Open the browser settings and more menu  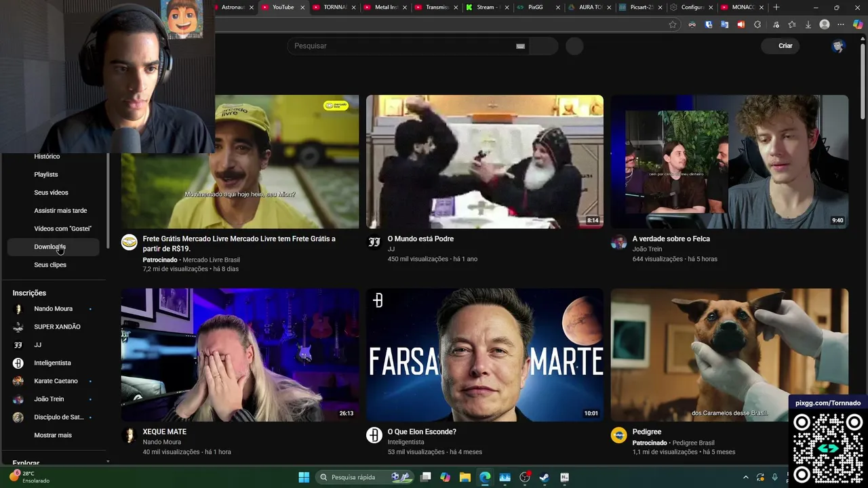click(841, 24)
